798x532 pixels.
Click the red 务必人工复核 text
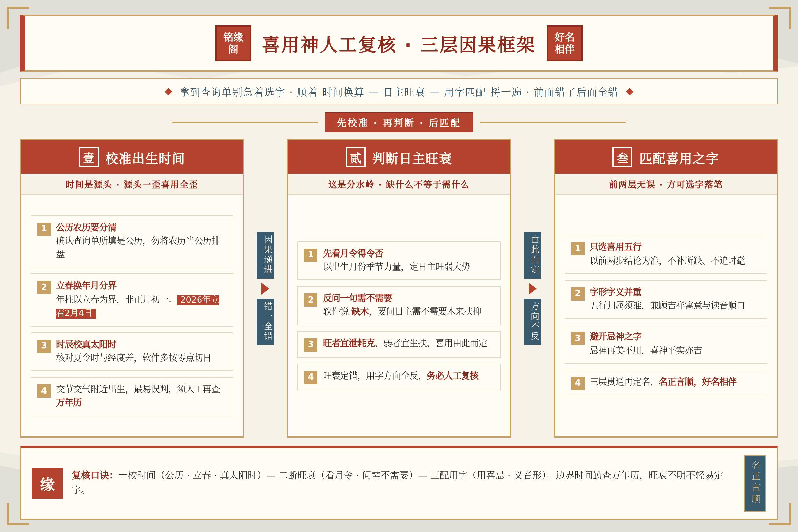click(452, 376)
